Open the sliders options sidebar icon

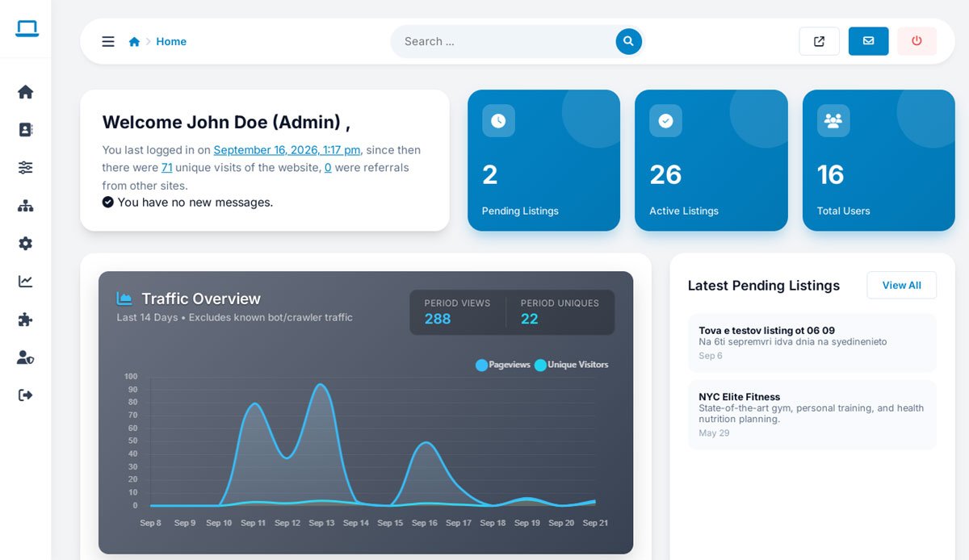(x=26, y=168)
